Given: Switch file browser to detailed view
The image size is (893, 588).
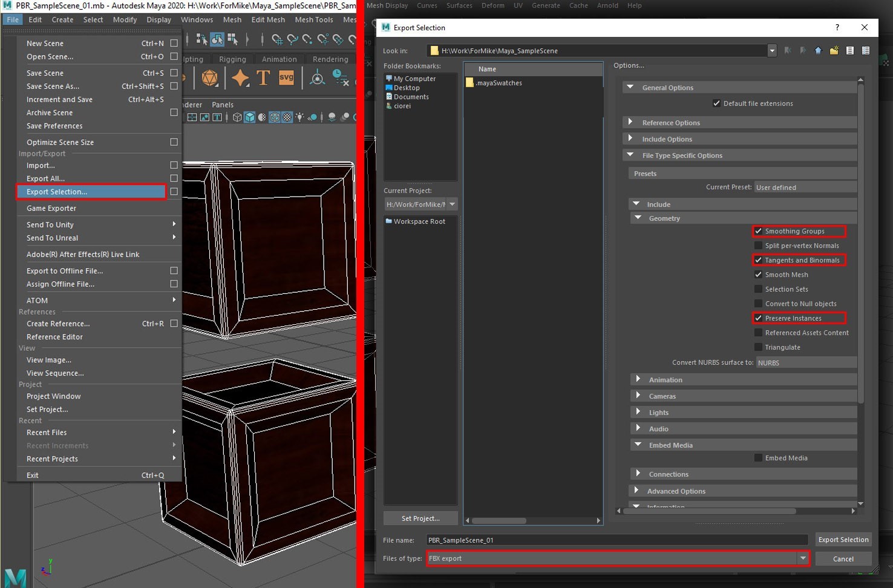Looking at the screenshot, I should pyautogui.click(x=866, y=51).
